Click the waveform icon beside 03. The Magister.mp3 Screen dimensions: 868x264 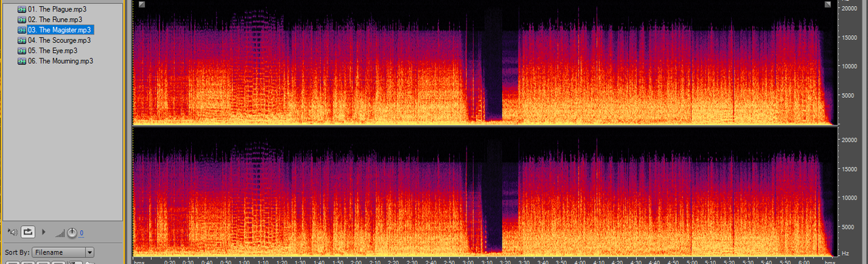pos(22,30)
